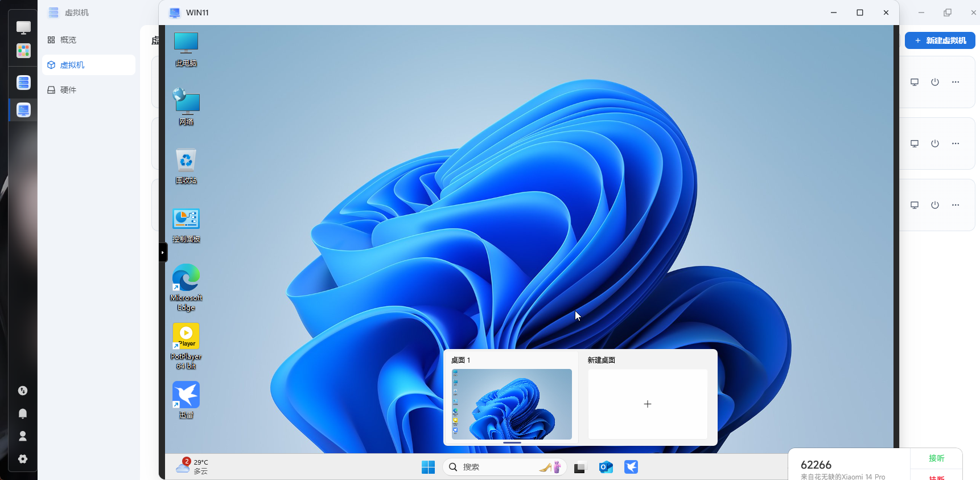Open more options for the third virtual machine
The image size is (980, 480).
[x=956, y=205]
